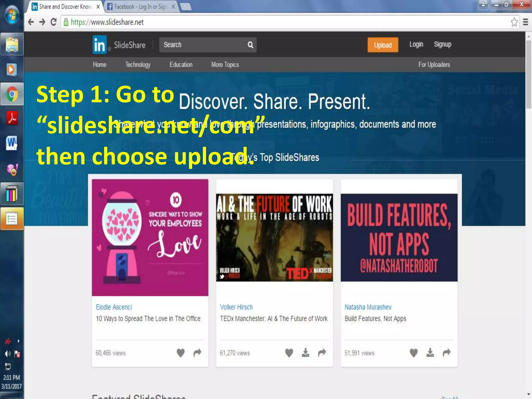Open the Technology navigation item
532x399 pixels.
(x=138, y=65)
